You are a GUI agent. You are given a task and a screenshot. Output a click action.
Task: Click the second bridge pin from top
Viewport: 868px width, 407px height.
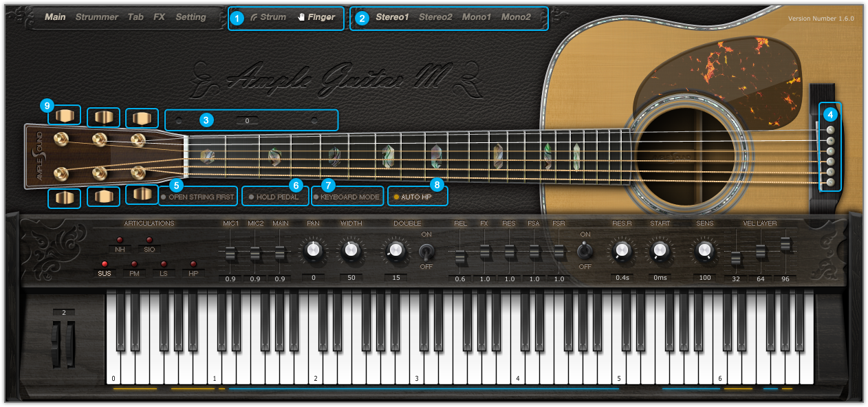(830, 140)
